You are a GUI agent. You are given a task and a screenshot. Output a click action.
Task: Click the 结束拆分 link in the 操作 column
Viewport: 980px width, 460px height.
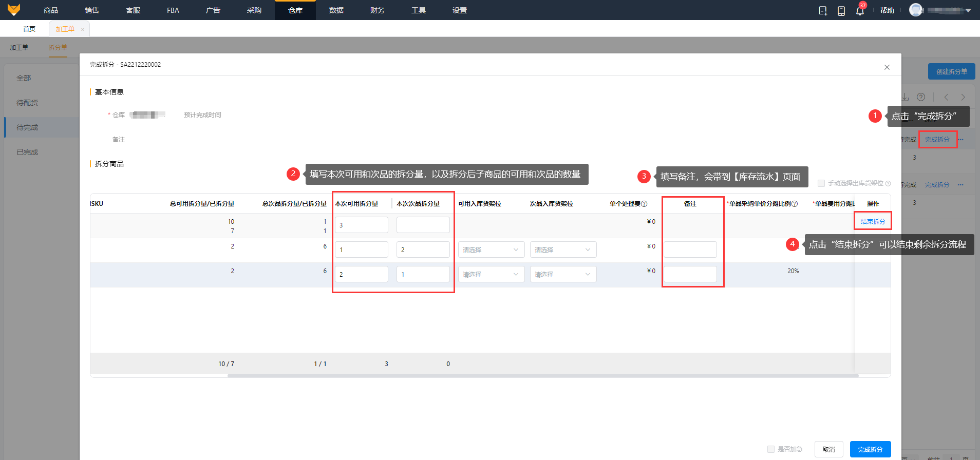[873, 222]
